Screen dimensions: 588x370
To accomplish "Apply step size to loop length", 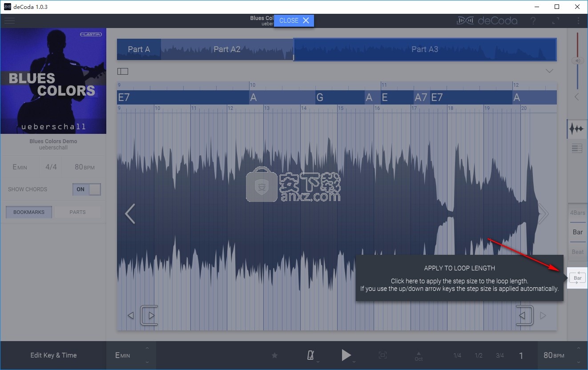I will point(578,278).
